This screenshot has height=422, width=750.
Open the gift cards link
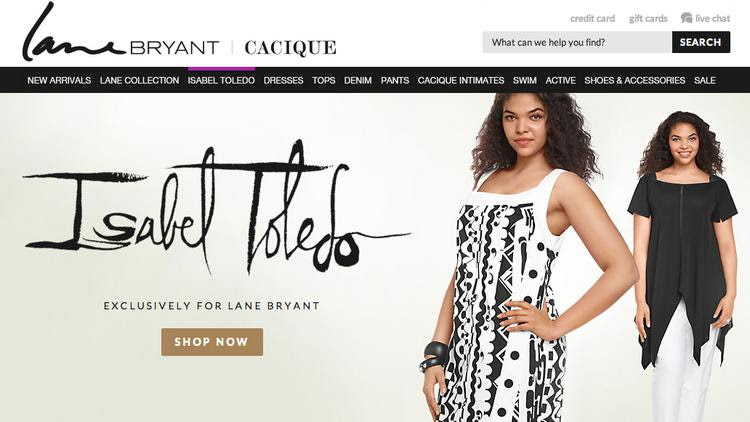click(648, 19)
